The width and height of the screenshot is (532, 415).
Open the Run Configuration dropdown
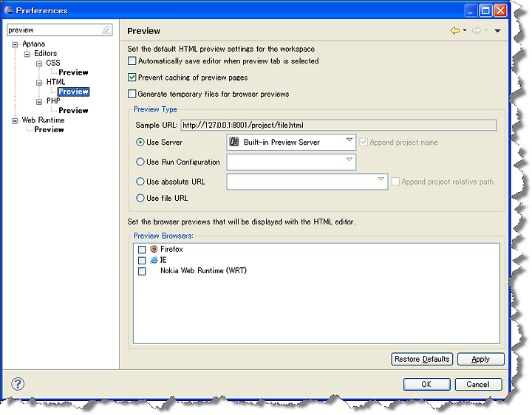(291, 162)
